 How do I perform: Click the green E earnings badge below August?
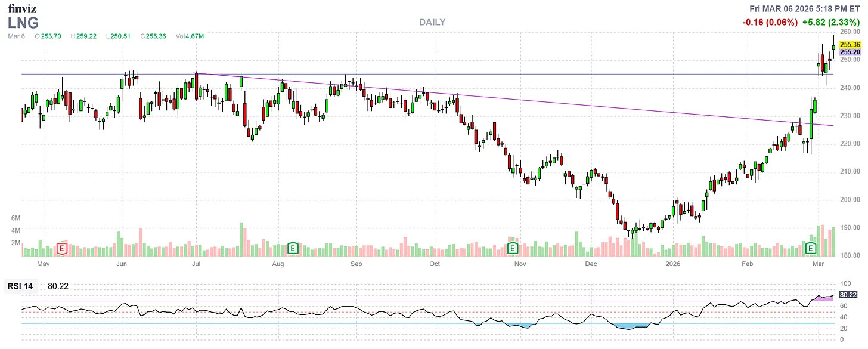pyautogui.click(x=293, y=246)
